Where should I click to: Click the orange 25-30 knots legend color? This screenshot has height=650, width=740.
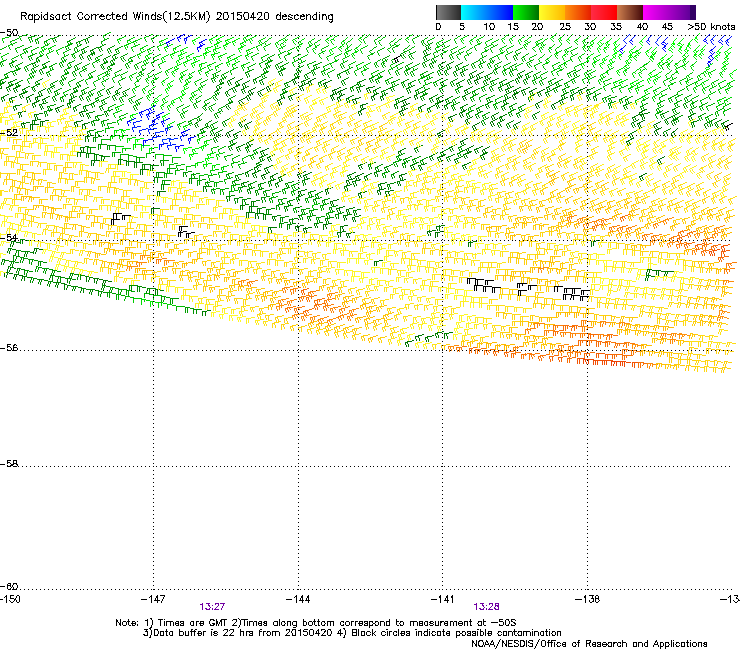tap(578, 12)
